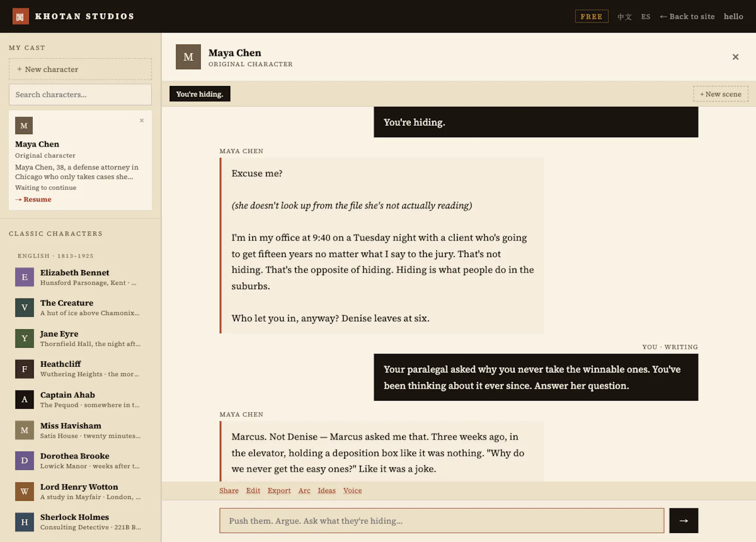Click the "Excuse me?" reply text
756x542 pixels.
pyautogui.click(x=257, y=173)
